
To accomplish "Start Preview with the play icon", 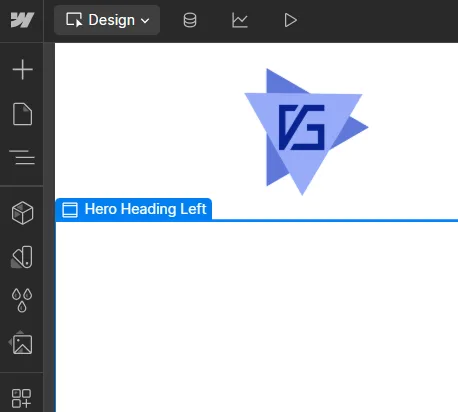I will point(290,20).
